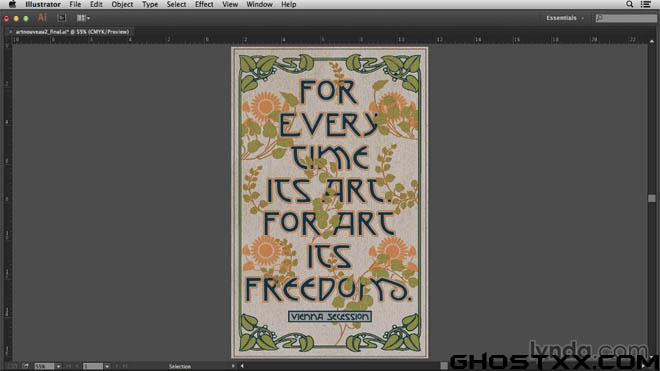660x371 pixels.
Task: Click the Spotlight search magnifier icon
Action: [629, 4]
